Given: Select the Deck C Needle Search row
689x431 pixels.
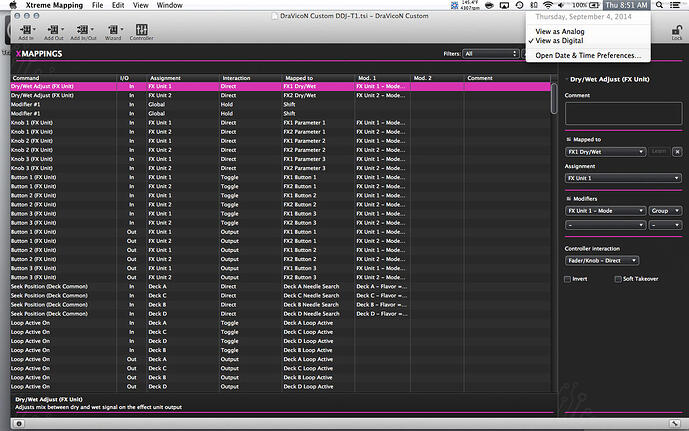Looking at the screenshot, I should (x=280, y=296).
